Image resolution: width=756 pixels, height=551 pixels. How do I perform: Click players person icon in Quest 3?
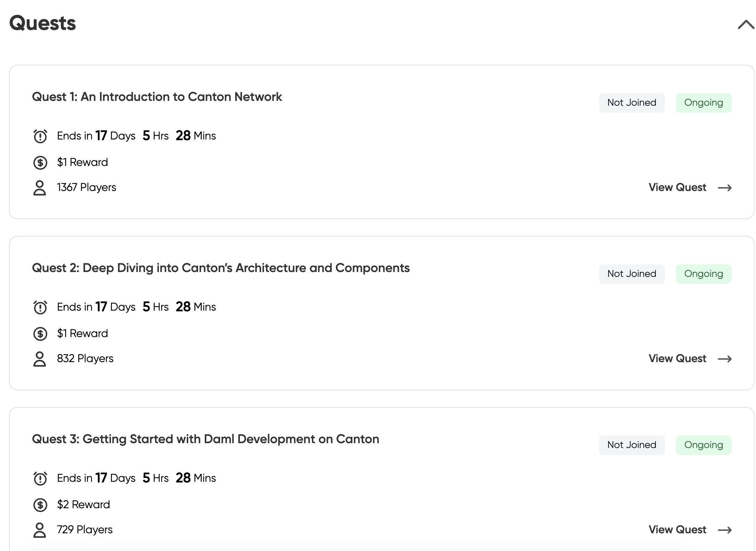40,530
